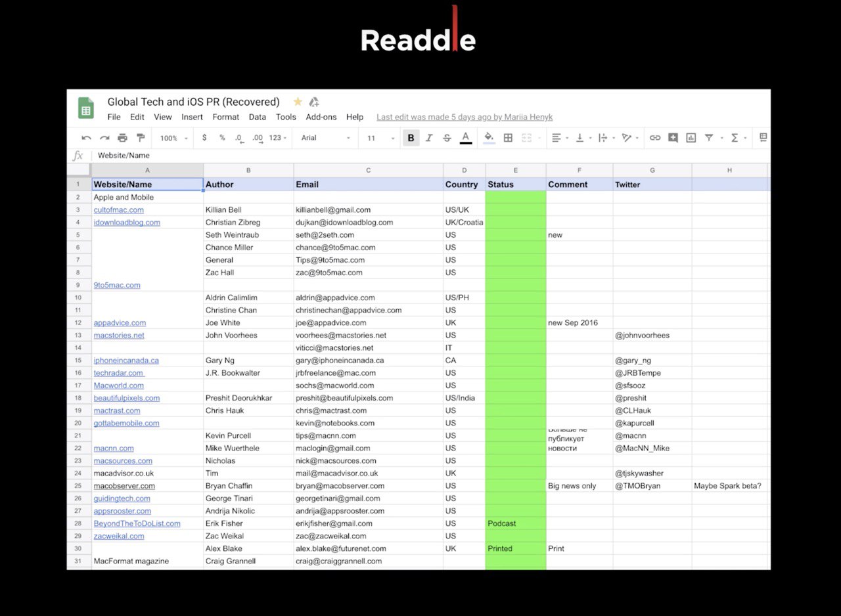Viewport: 841px width, 616px height.
Task: Rename the document title Global Tech and iOS PR
Action: click(x=194, y=102)
